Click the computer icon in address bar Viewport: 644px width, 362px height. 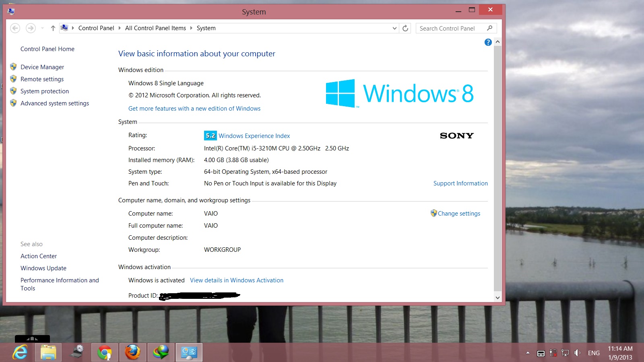64,28
